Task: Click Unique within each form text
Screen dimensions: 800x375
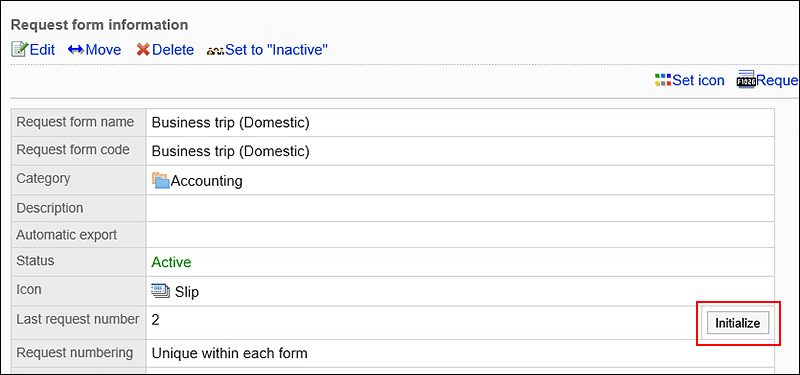Action: (230, 353)
